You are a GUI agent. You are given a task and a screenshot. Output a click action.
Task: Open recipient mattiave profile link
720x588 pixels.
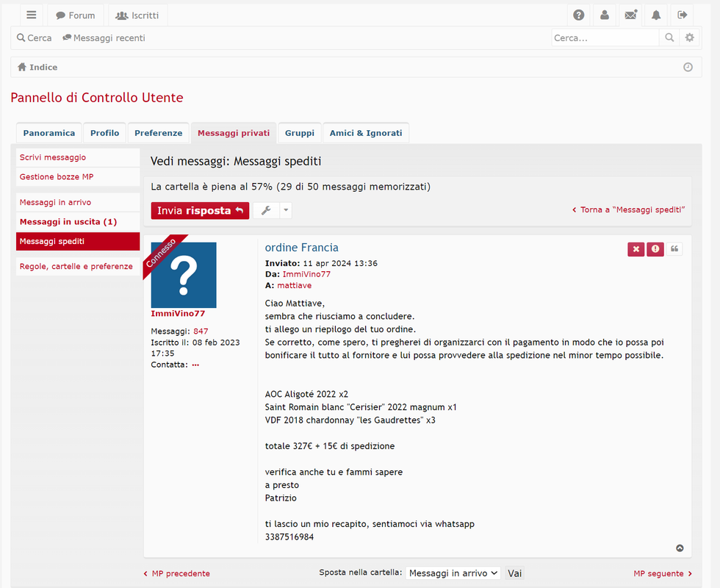(295, 285)
